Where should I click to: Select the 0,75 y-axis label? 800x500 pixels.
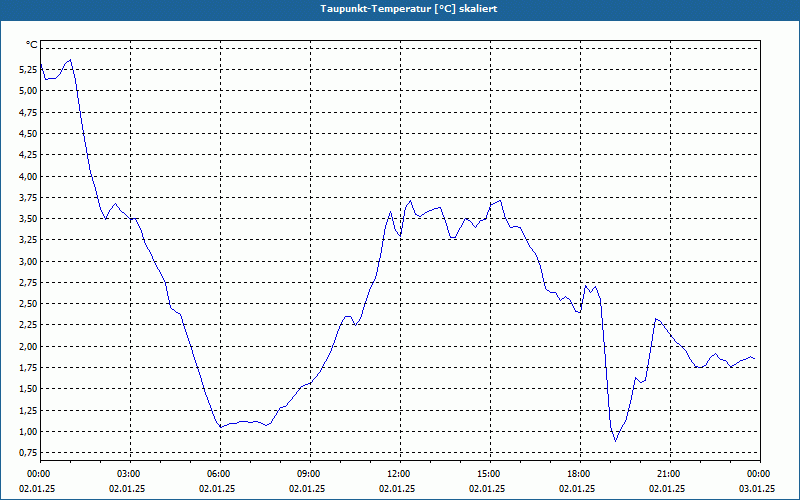coord(29,453)
